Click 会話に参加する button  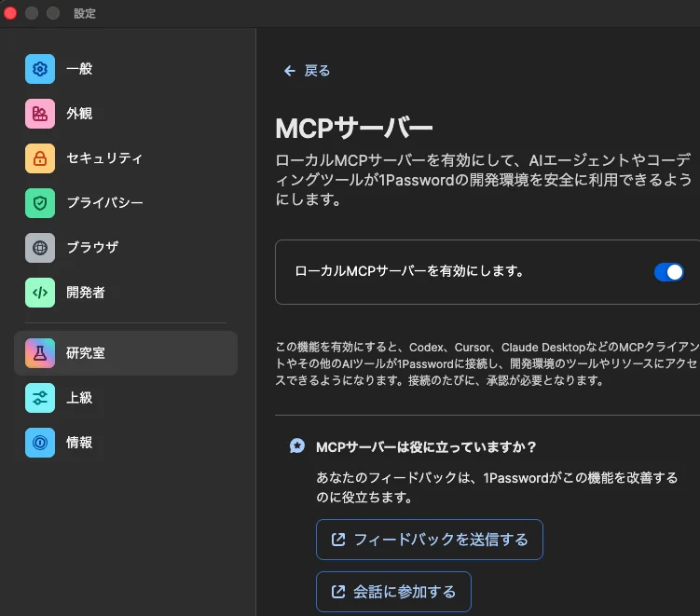coord(393,592)
